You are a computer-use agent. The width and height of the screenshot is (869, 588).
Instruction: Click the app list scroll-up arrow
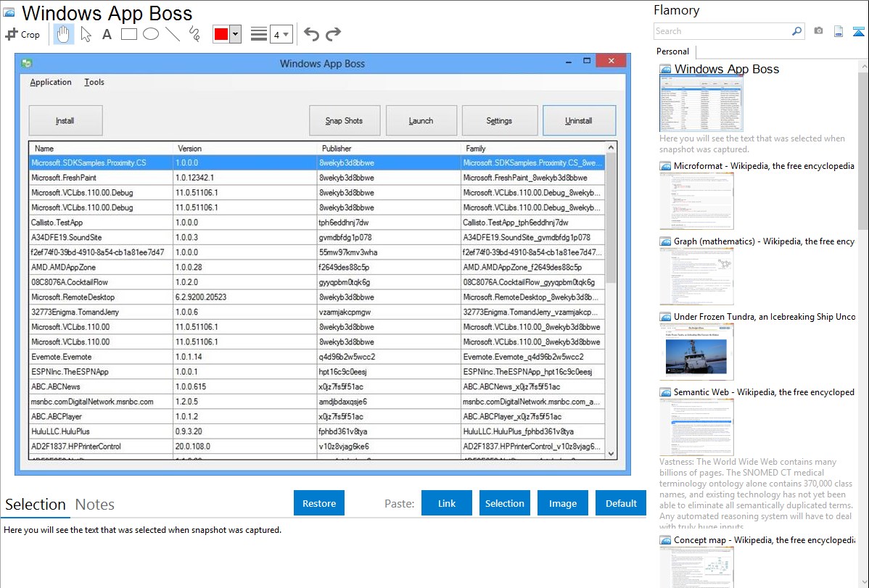click(611, 148)
